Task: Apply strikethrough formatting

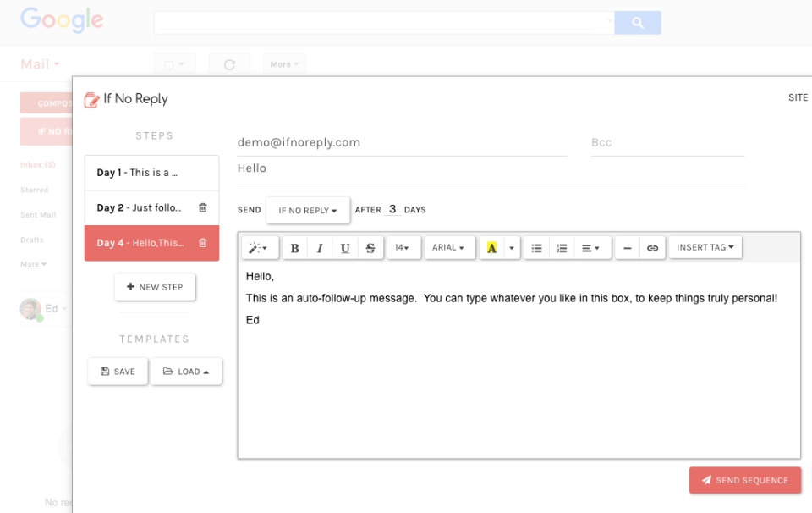Action: point(370,248)
